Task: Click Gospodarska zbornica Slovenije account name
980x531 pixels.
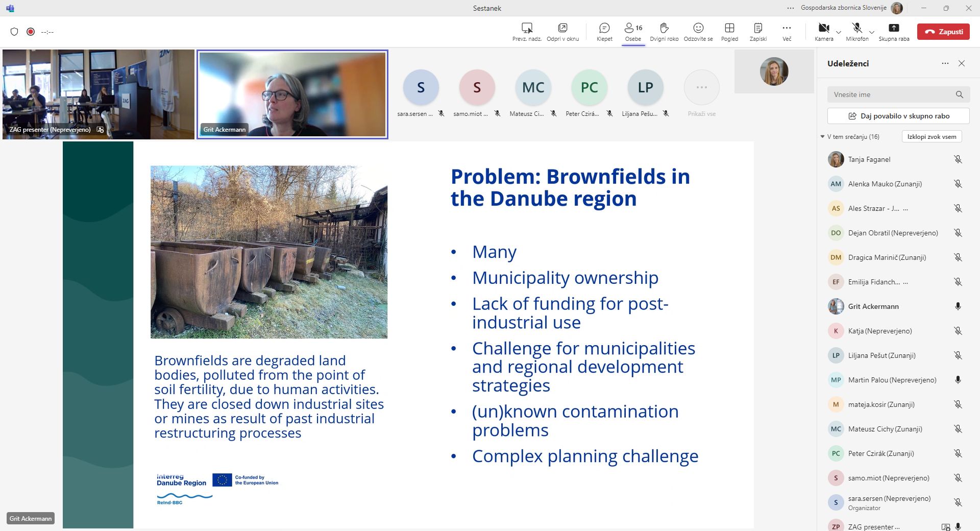Action: click(x=843, y=8)
